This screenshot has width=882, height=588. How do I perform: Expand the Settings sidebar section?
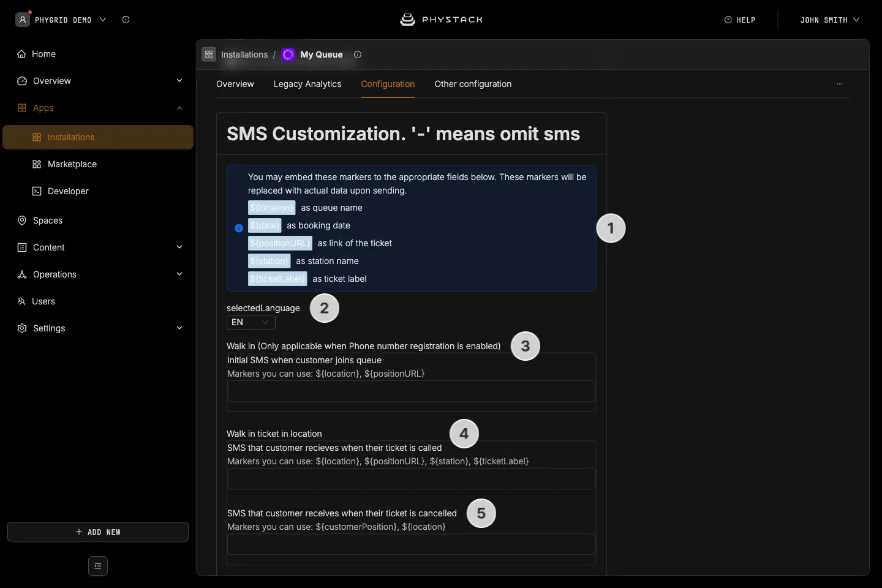[x=179, y=328]
